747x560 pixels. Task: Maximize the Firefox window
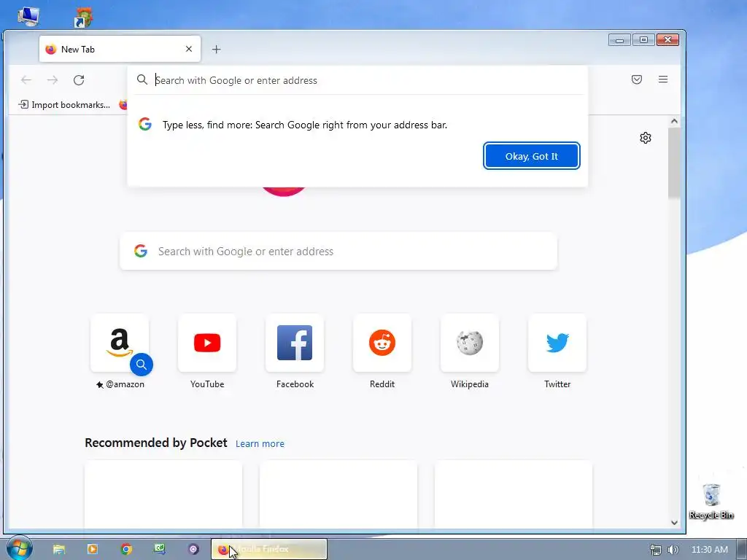point(643,40)
